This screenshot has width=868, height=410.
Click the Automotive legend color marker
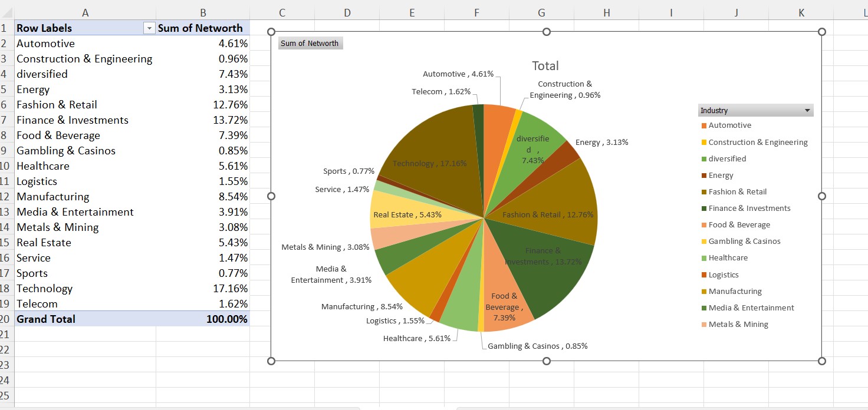703,125
